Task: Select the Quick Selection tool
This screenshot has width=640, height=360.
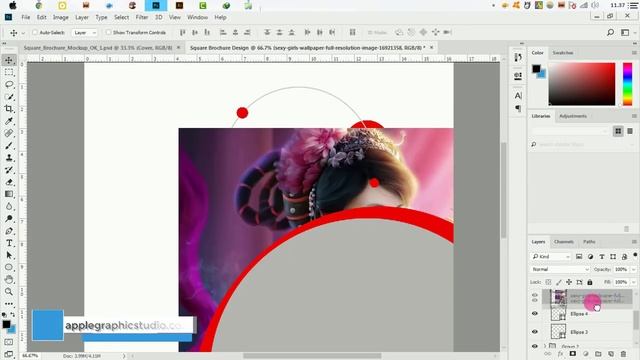Action: coord(9,97)
